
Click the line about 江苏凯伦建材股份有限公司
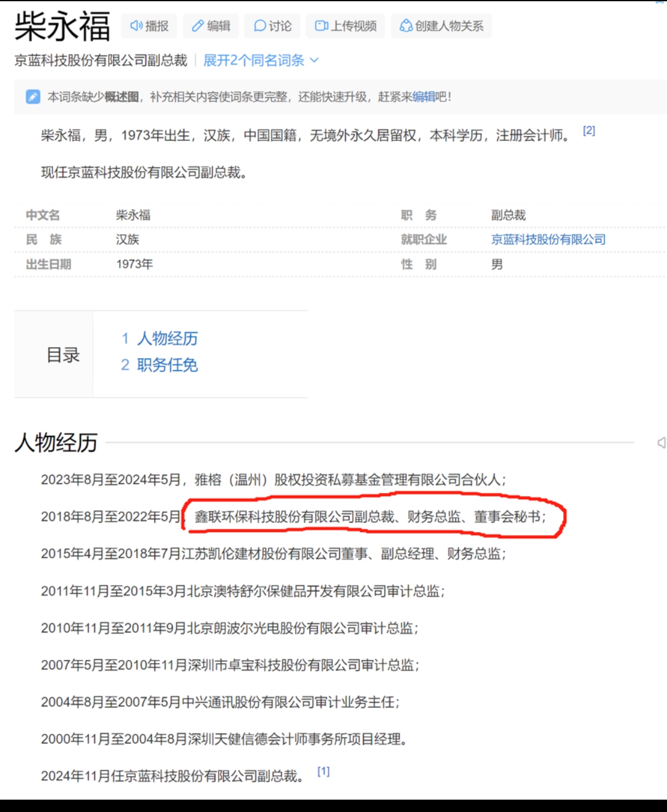pos(274,554)
